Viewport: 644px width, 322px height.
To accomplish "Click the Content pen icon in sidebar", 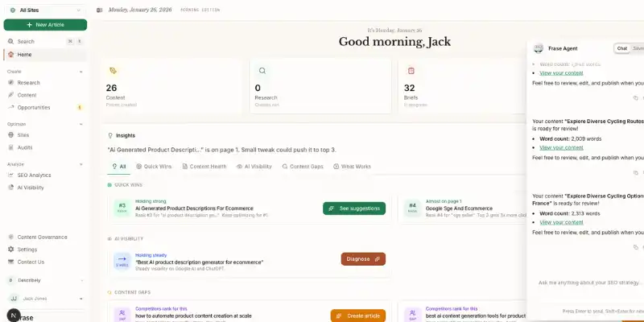I will point(10,95).
